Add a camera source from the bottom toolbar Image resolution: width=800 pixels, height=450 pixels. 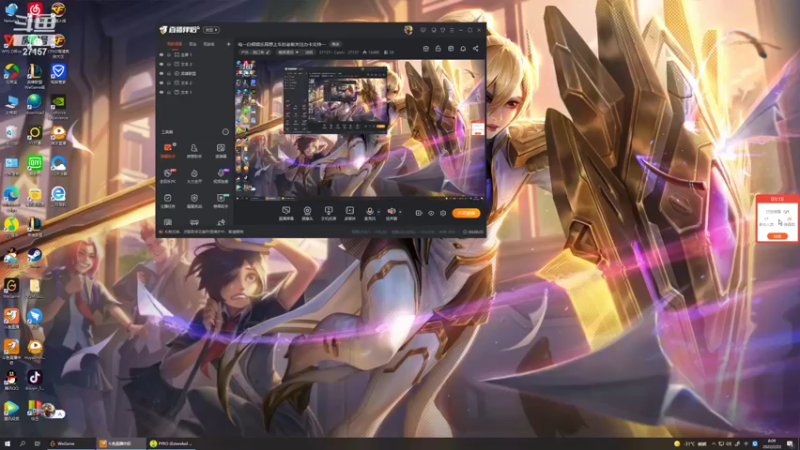coord(307,213)
